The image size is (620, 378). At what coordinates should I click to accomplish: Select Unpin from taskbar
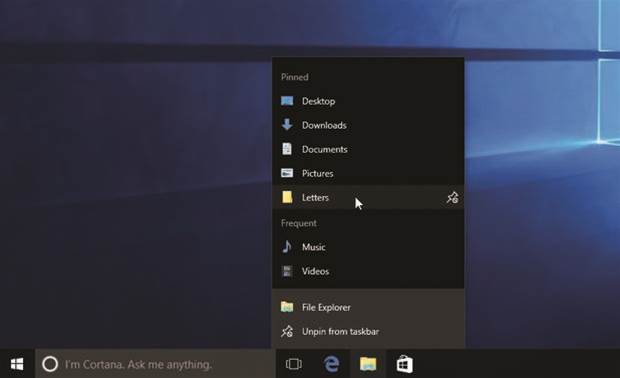(x=368, y=331)
